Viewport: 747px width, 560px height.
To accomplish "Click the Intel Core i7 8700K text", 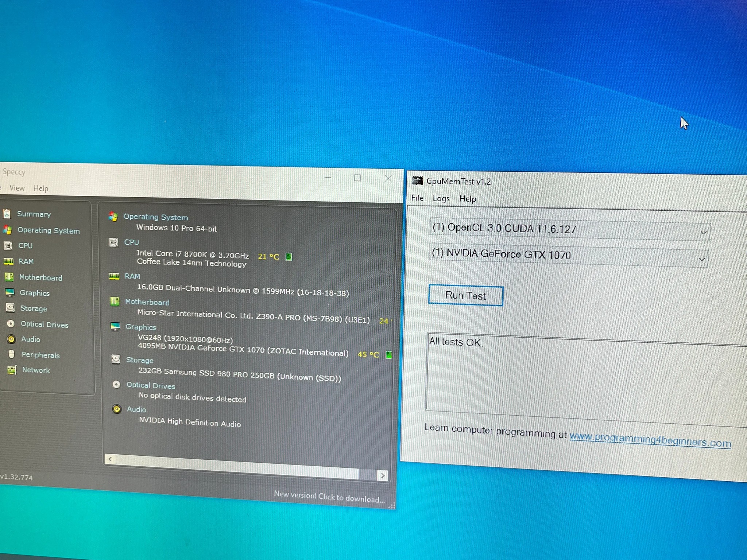I will tap(193, 254).
